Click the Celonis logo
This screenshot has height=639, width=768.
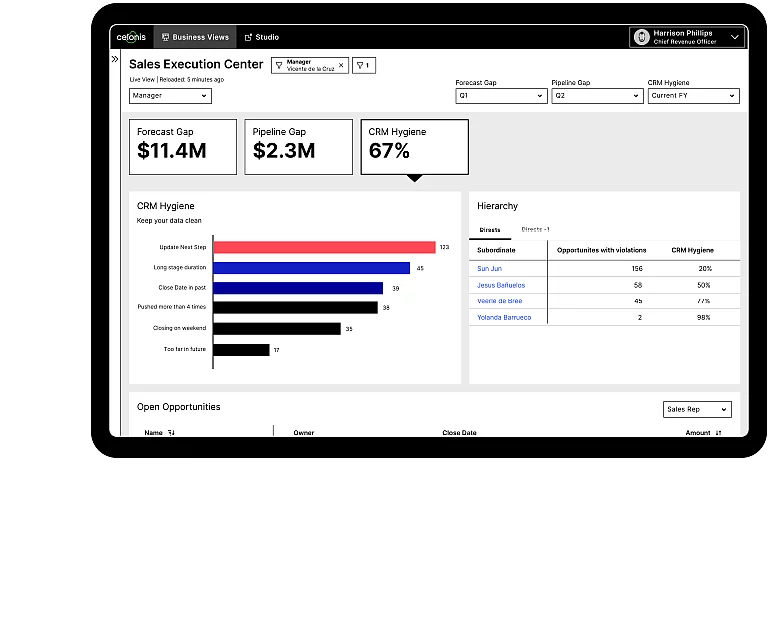pos(131,37)
